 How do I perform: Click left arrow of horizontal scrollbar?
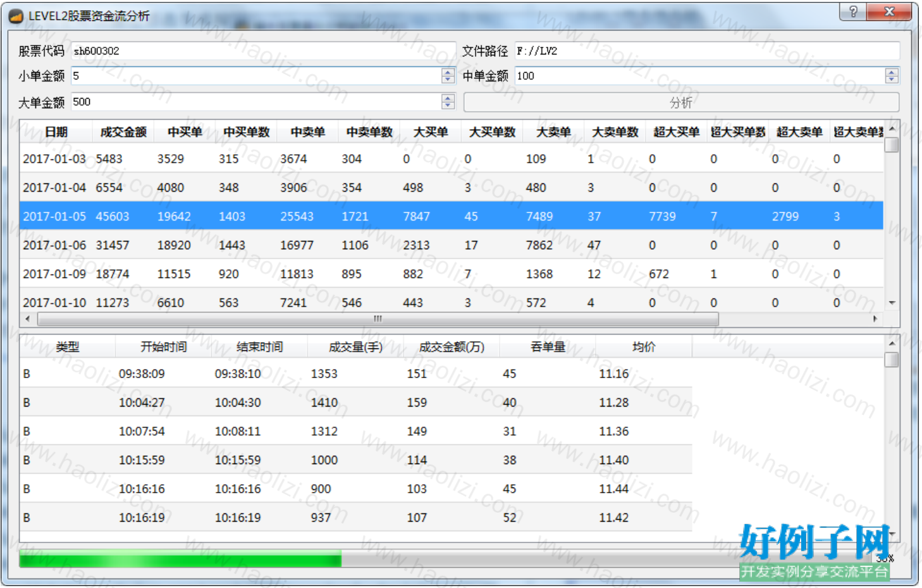click(x=27, y=319)
